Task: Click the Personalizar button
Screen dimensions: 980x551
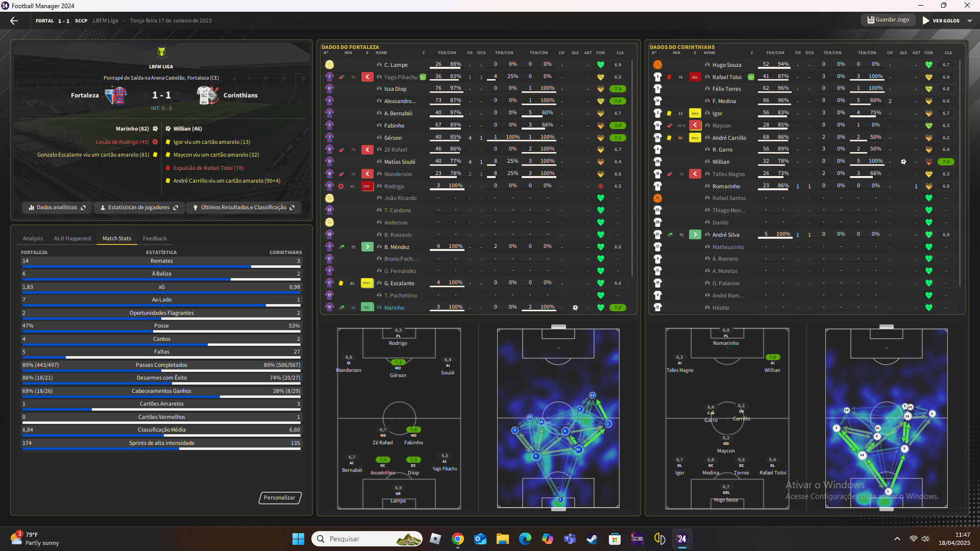Action: pos(280,498)
